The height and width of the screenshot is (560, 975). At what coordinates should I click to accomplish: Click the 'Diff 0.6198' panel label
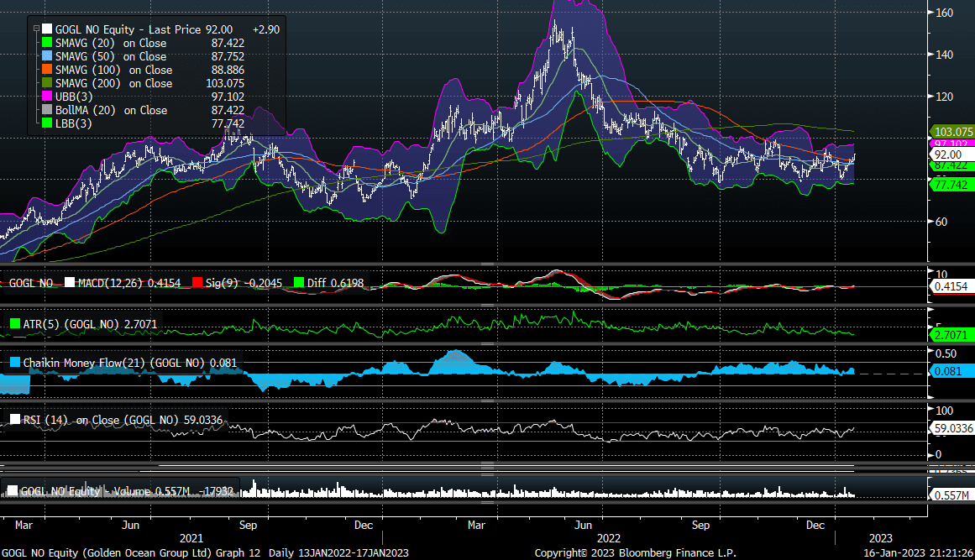[x=335, y=283]
